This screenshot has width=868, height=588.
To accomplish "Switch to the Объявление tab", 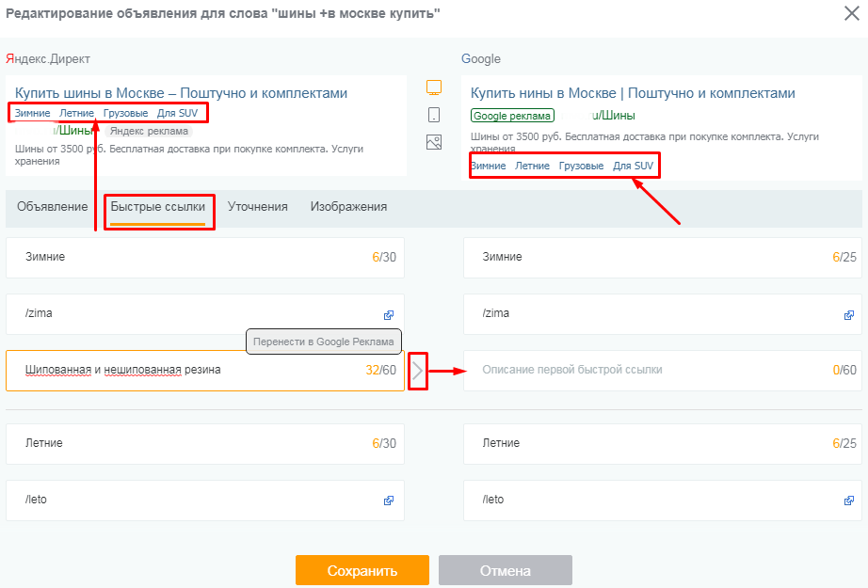I will pyautogui.click(x=53, y=207).
